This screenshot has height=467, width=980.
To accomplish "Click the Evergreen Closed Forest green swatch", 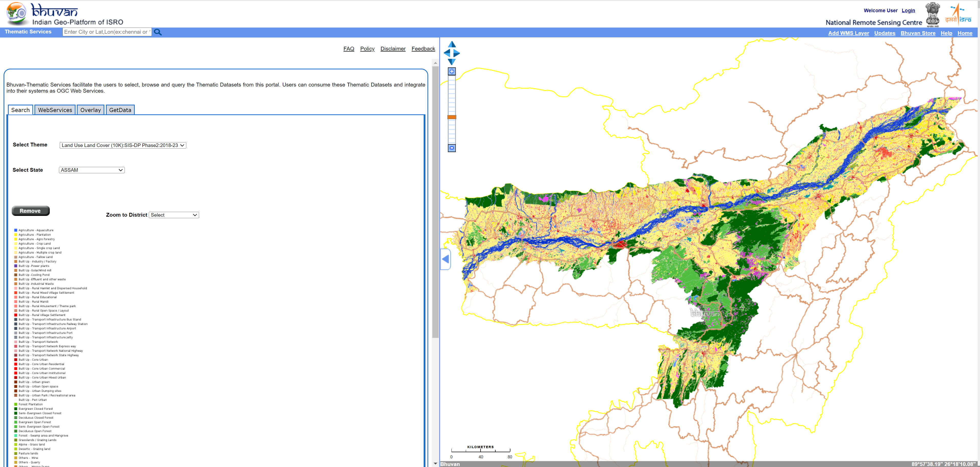I will pyautogui.click(x=16, y=409).
